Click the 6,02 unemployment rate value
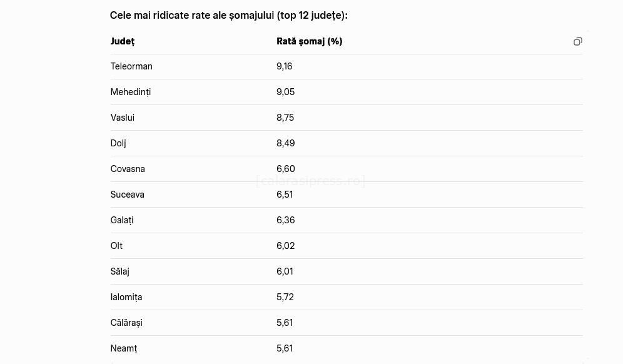Viewport: 623px width, 364px height. (285, 246)
